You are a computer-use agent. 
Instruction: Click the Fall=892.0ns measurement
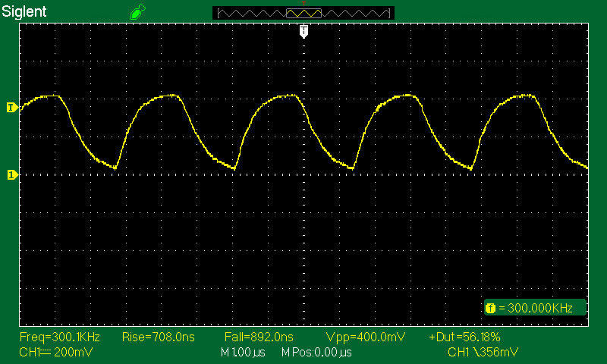[259, 337]
